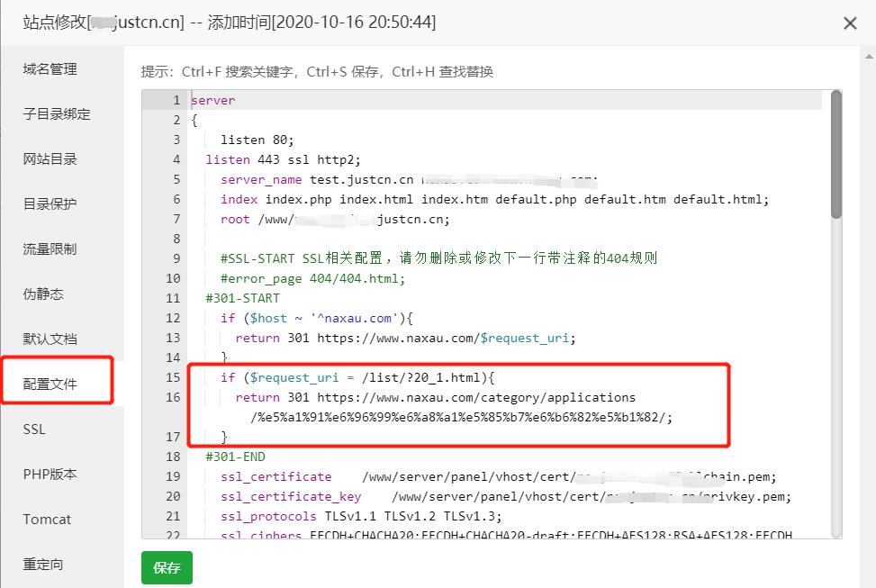The width and height of the screenshot is (876, 588).
Task: Place cursor on the server_name line
Action: [x=360, y=179]
